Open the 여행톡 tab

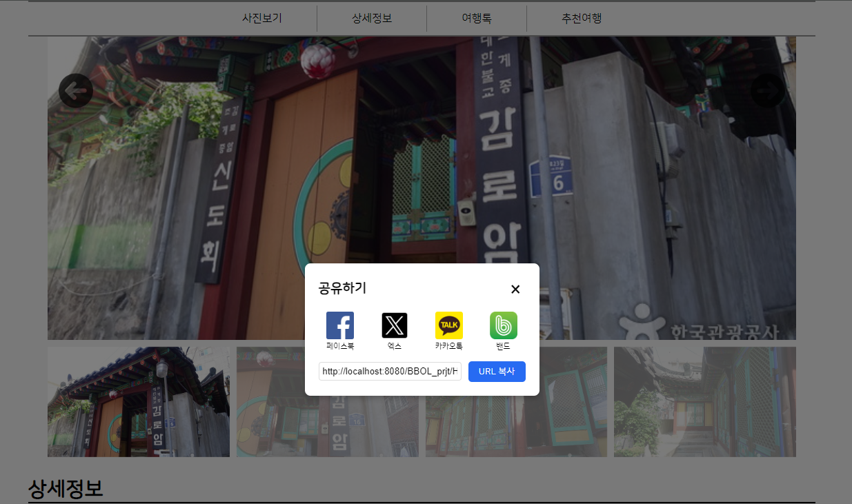coord(477,19)
